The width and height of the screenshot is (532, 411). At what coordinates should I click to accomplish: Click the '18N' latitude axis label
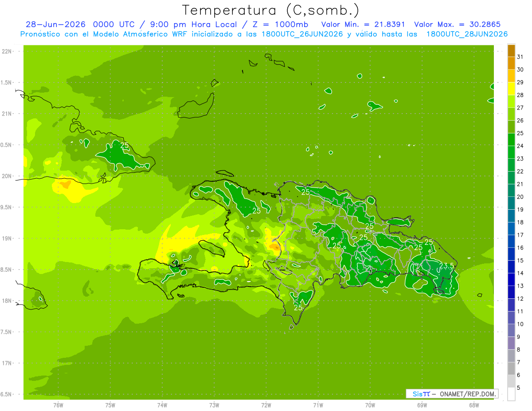[7, 301]
